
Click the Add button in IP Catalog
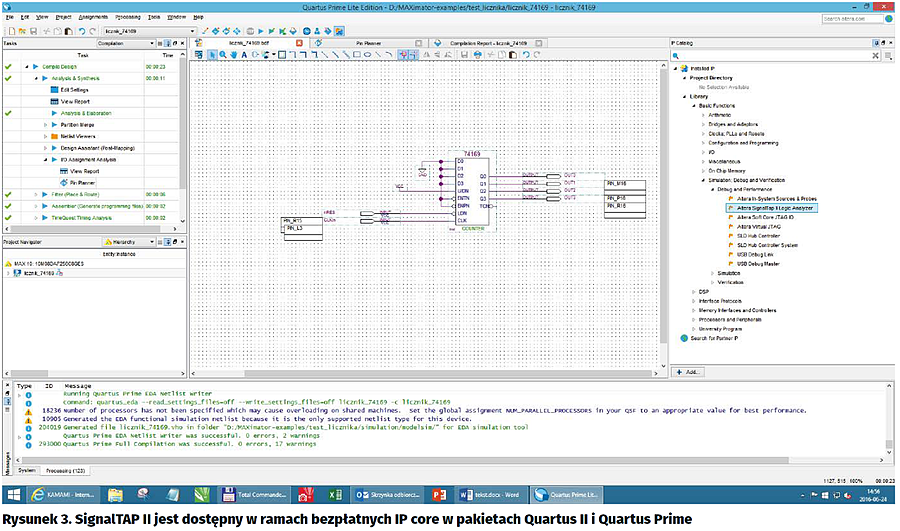pyautogui.click(x=688, y=371)
